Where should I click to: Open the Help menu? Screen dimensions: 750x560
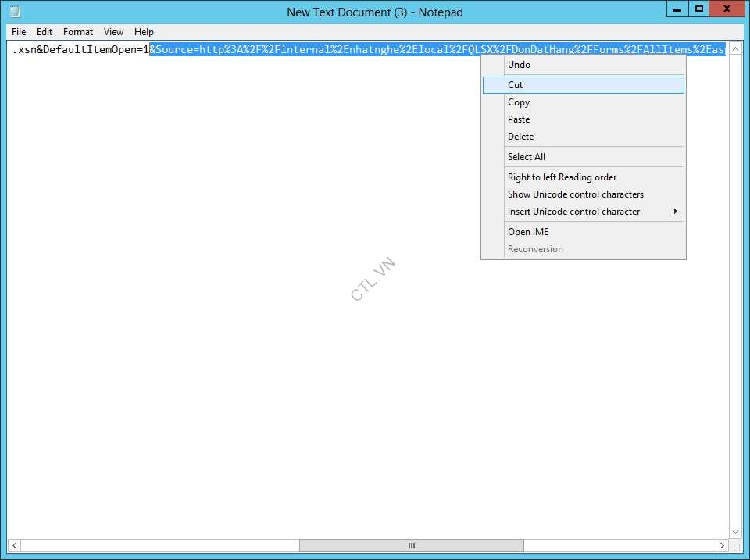pos(144,32)
